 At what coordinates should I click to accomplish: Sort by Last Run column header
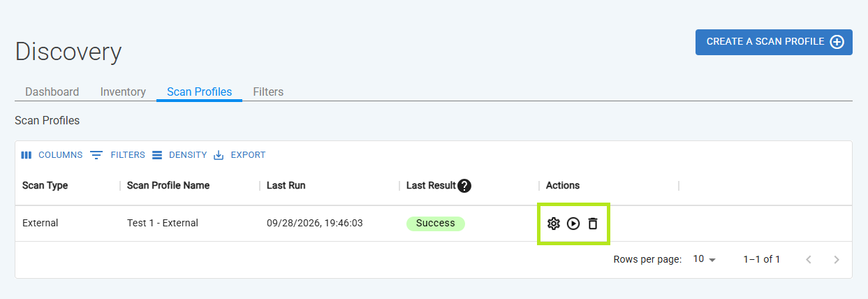click(286, 186)
